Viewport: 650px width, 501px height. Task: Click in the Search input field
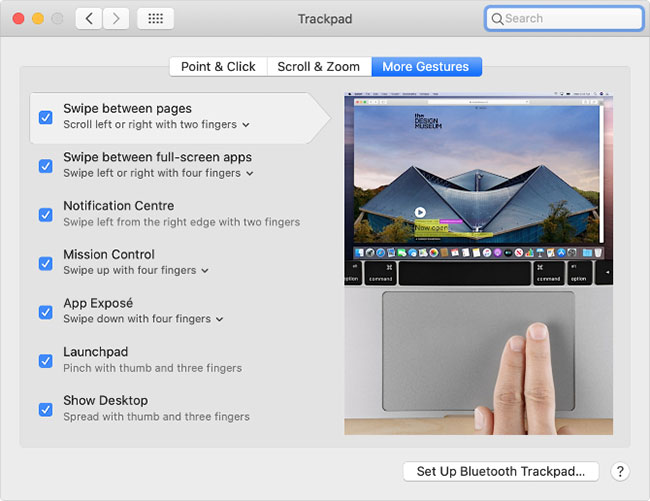(564, 19)
